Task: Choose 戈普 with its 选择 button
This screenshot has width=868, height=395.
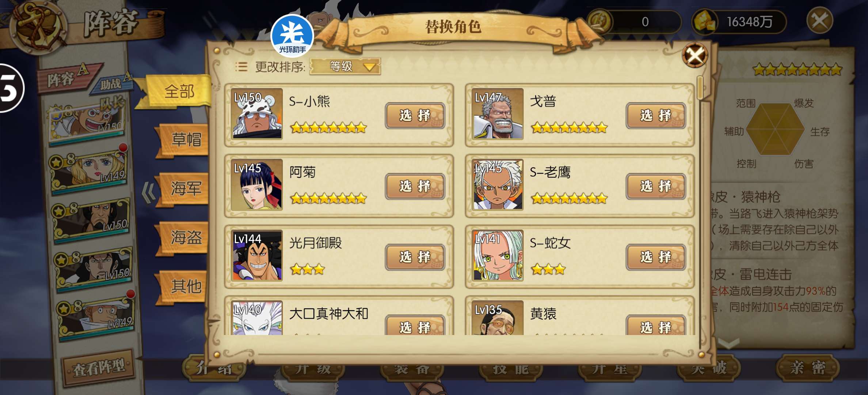Action: [x=656, y=116]
